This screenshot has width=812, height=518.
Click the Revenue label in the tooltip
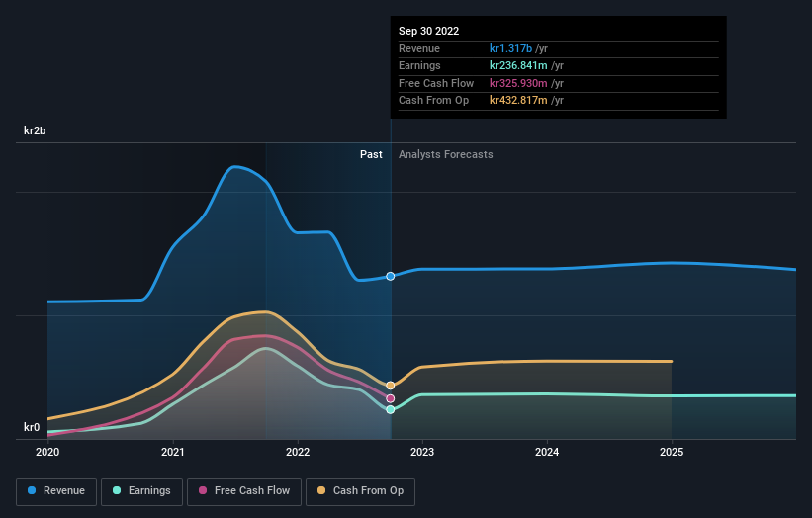point(419,48)
